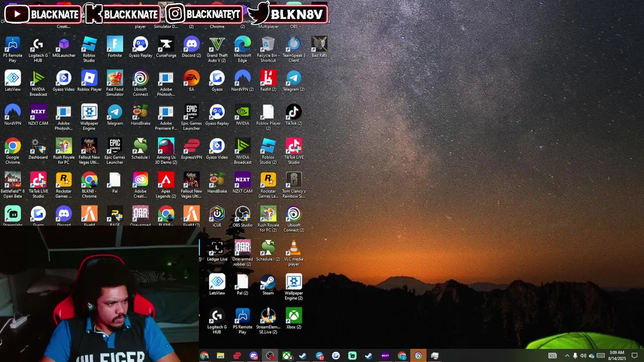Select the Among Us 3D Demo (2) icon
The height and width of the screenshot is (362, 644).
coord(166,152)
